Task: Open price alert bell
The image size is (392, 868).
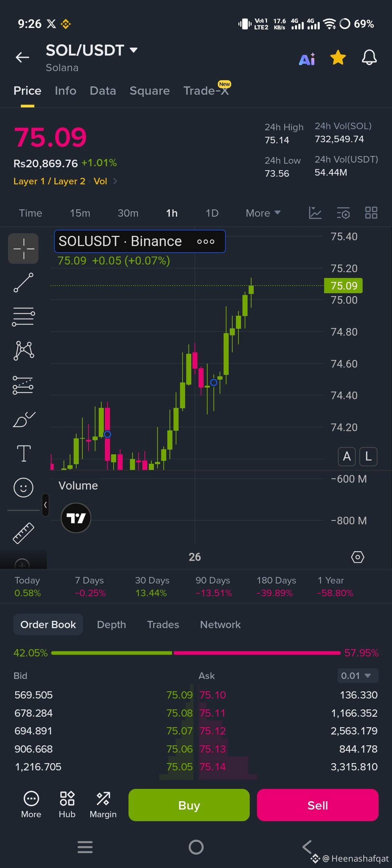Action: click(x=369, y=57)
